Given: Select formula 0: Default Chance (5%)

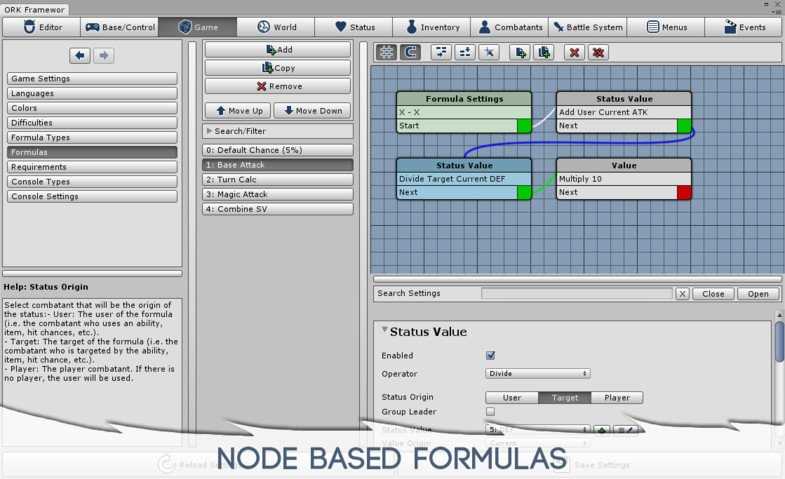Looking at the screenshot, I should click(278, 150).
